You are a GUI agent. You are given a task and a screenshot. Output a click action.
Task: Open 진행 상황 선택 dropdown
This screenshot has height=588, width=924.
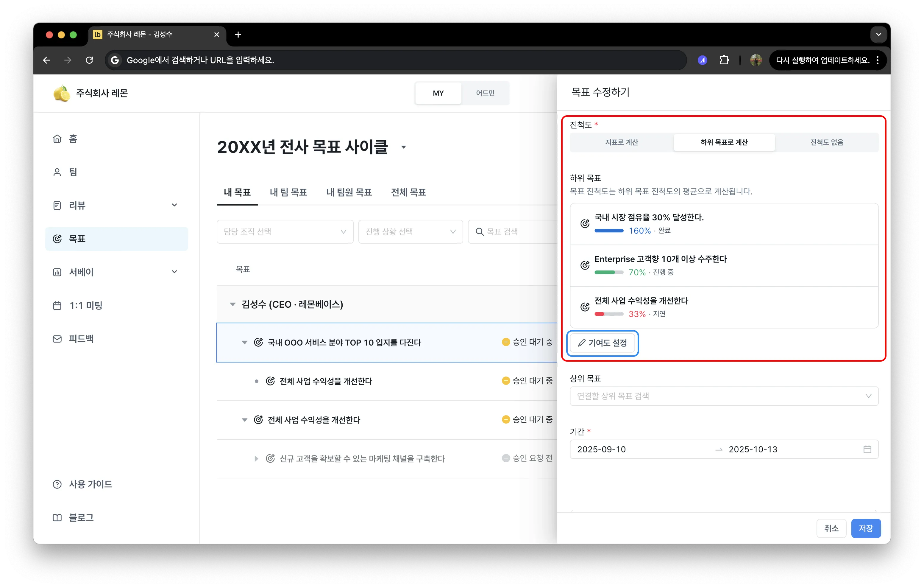click(x=411, y=231)
